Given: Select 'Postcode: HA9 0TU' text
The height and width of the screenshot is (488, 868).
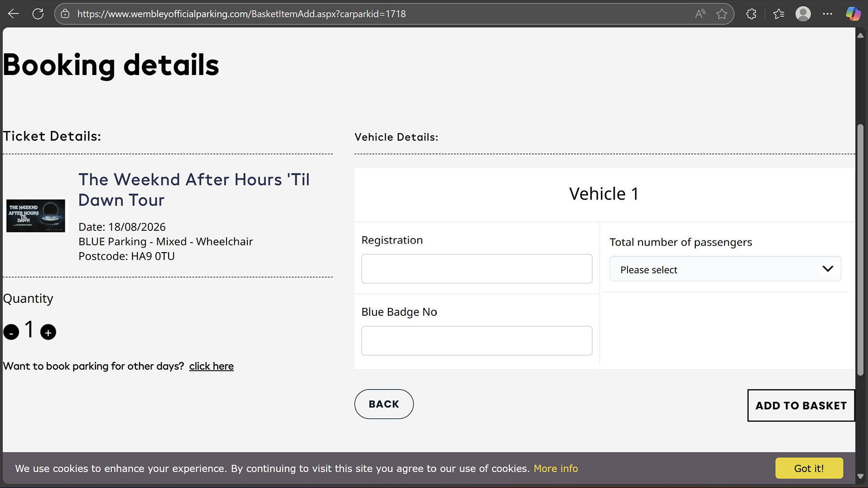Looking at the screenshot, I should (127, 256).
